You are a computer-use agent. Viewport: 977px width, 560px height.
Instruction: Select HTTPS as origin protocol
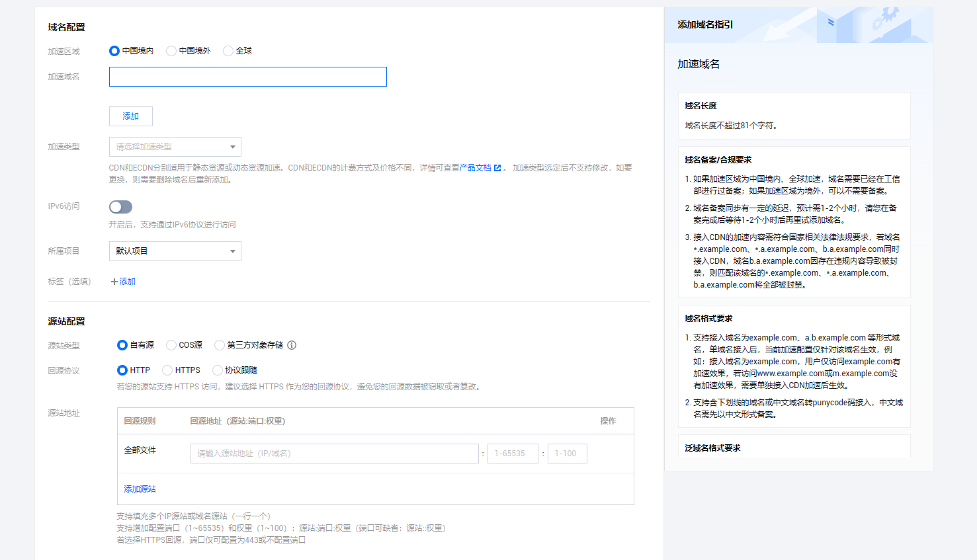pyautogui.click(x=167, y=370)
